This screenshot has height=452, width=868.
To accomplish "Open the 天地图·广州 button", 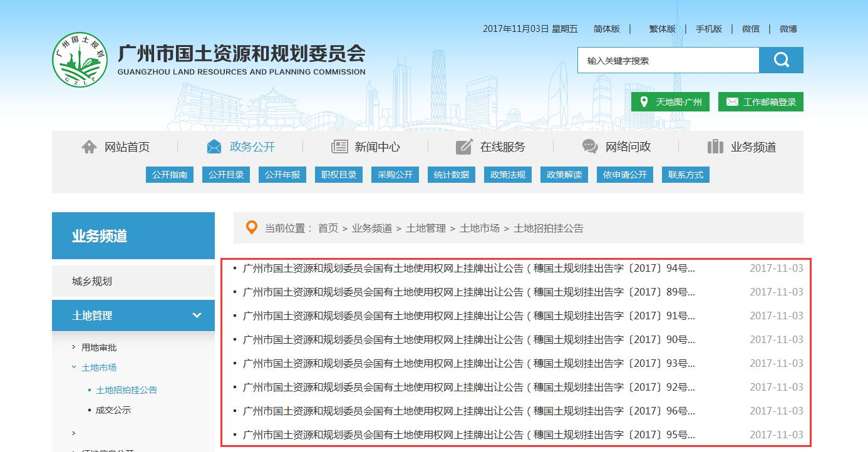I will pyautogui.click(x=670, y=102).
